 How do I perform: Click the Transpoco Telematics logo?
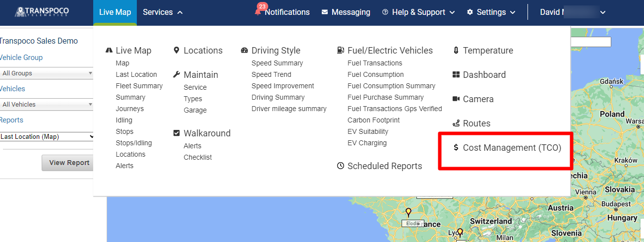(42, 12)
